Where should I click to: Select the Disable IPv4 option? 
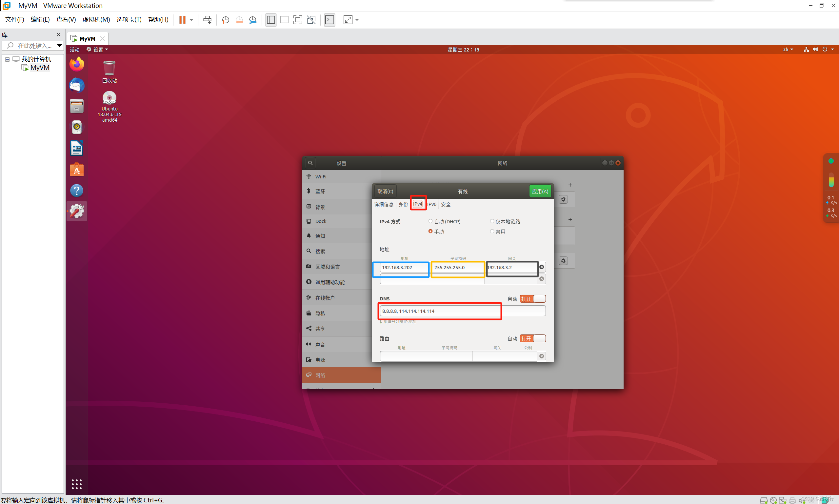tap(497, 232)
